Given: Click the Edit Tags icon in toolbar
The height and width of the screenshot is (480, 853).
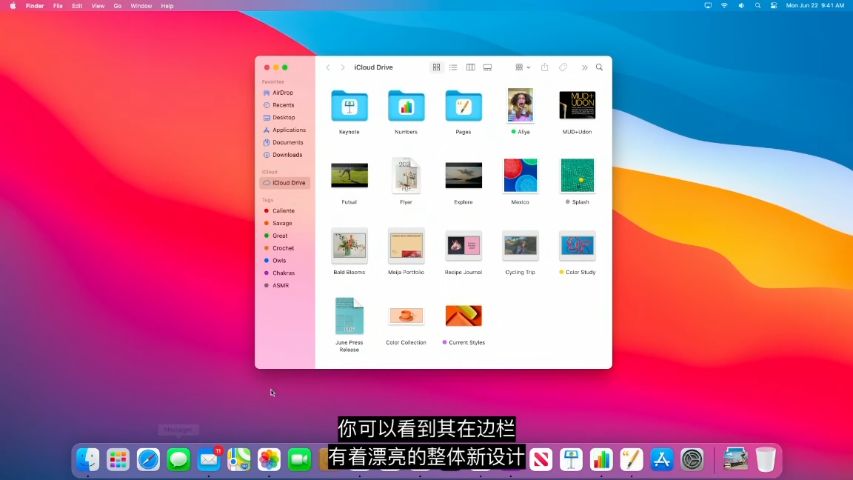Looking at the screenshot, I should pos(563,67).
